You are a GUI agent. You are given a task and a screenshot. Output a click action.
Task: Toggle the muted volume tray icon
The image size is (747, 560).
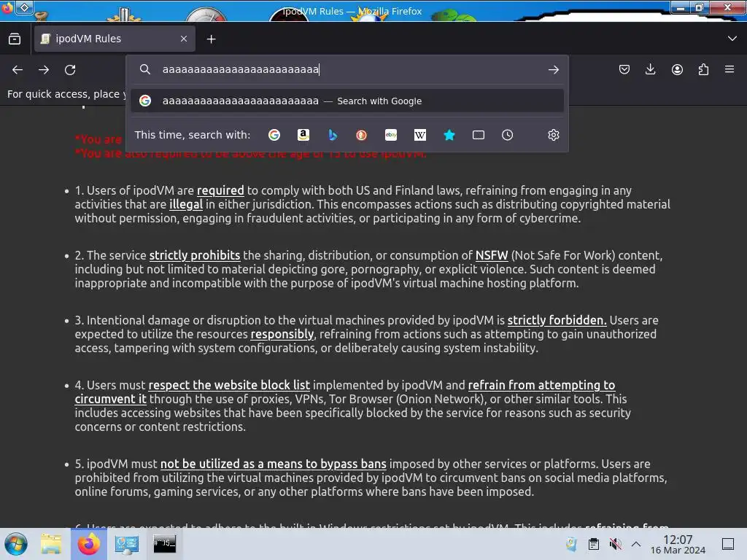(615, 544)
